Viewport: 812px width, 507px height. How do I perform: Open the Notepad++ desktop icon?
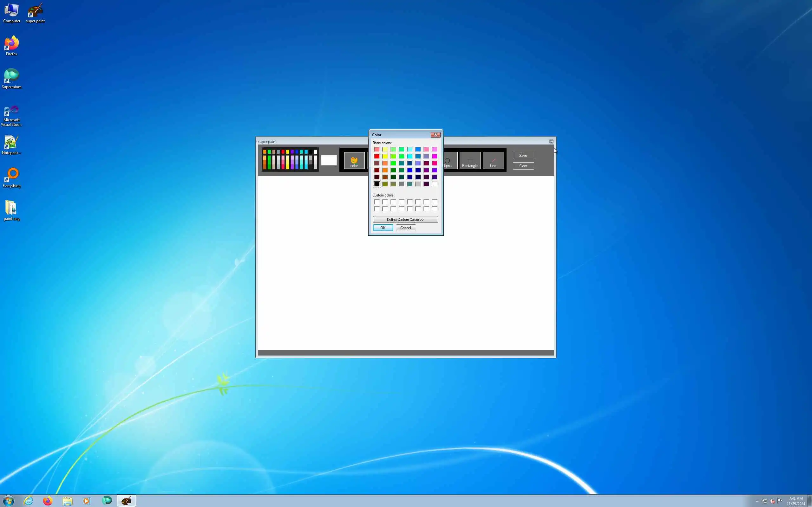[11, 145]
